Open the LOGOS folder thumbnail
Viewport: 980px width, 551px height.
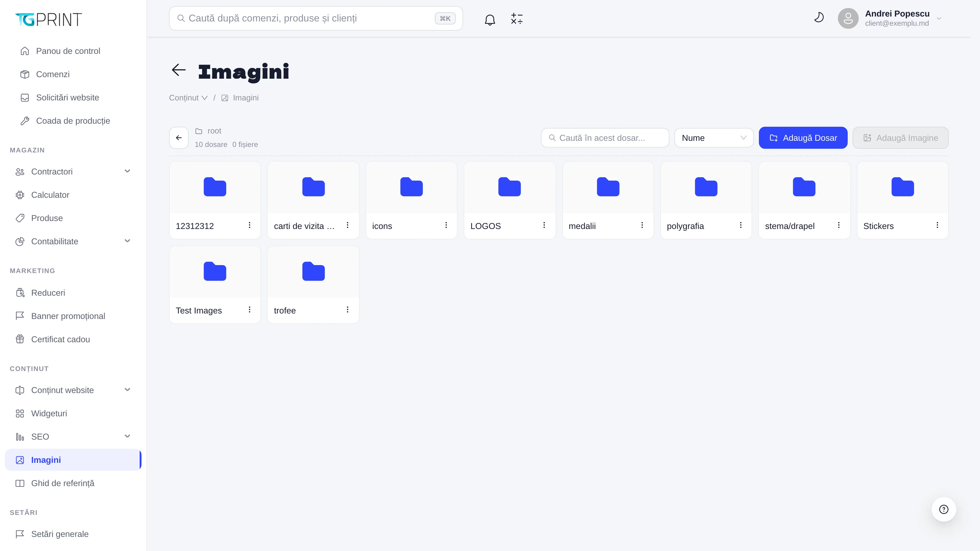click(x=509, y=187)
